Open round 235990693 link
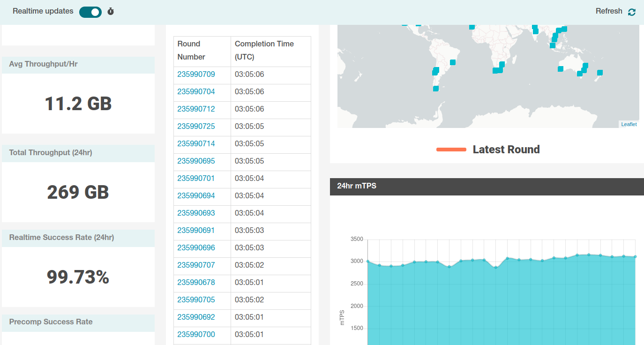This screenshot has width=644, height=345. [196, 213]
